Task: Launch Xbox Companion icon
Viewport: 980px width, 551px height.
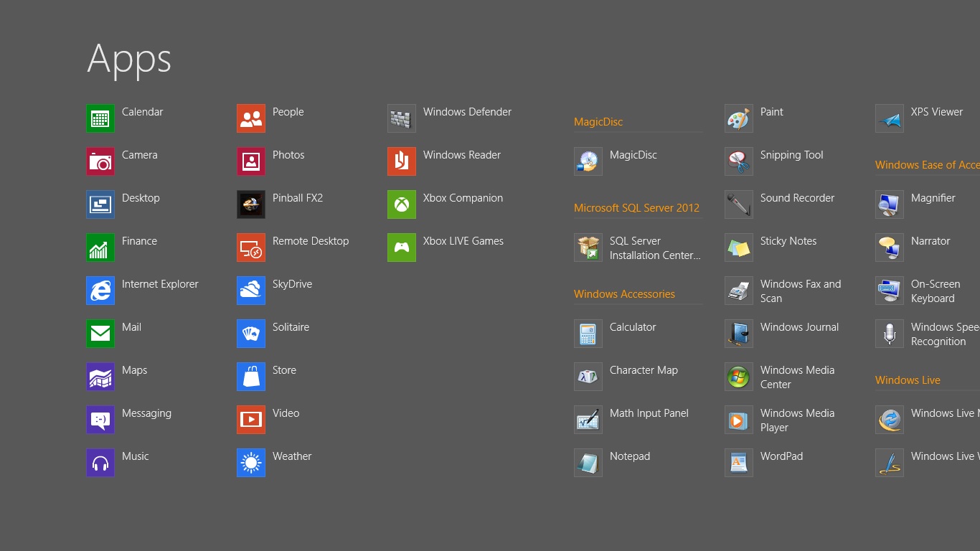Action: tap(402, 204)
